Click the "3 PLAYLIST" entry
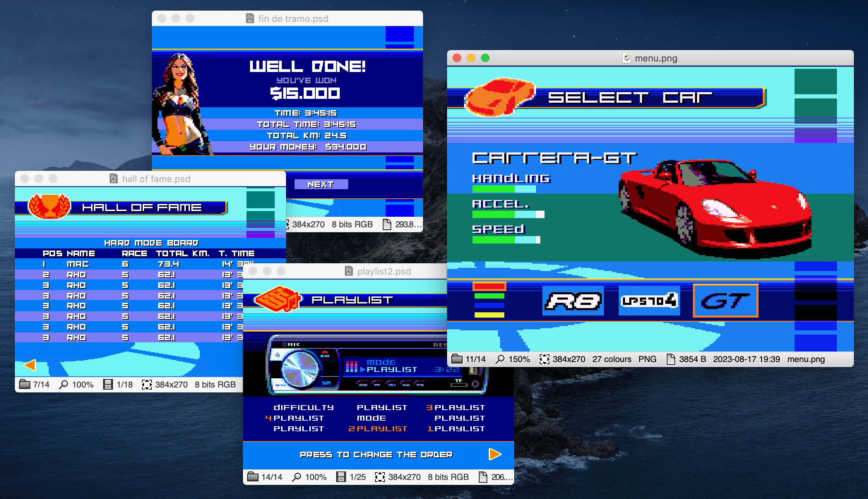The height and width of the screenshot is (499, 868). click(455, 407)
